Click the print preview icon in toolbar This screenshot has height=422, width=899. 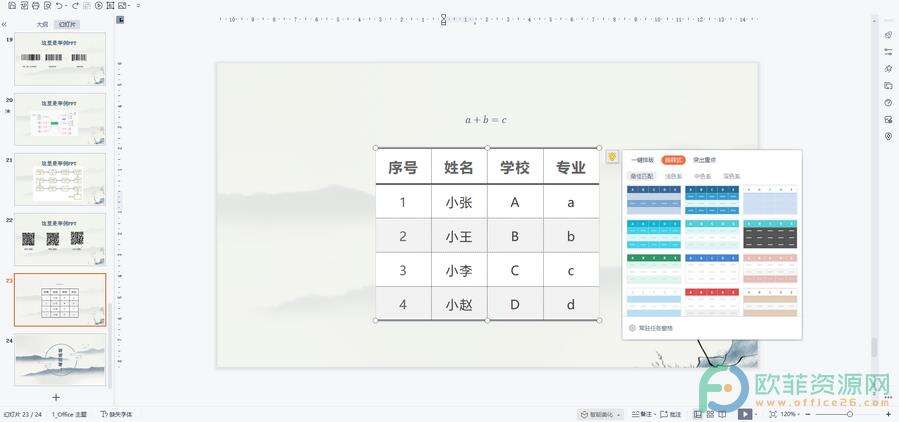pyautogui.click(x=48, y=5)
